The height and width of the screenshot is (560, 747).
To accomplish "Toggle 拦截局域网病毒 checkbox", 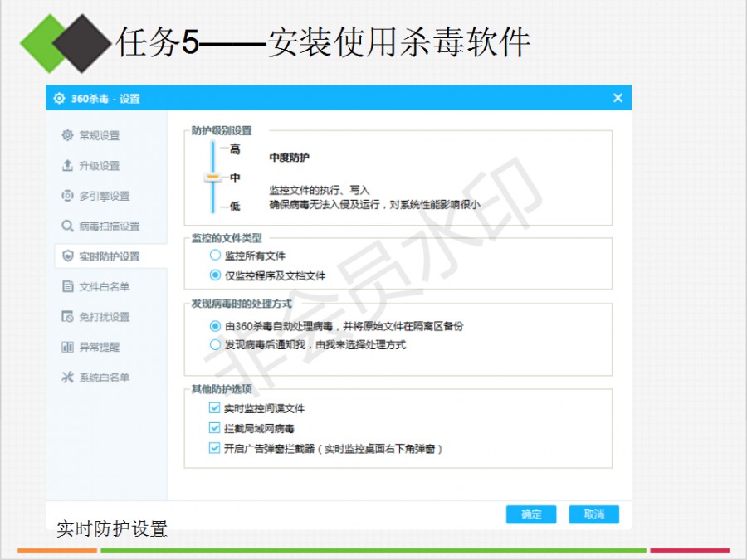I will [x=215, y=429].
